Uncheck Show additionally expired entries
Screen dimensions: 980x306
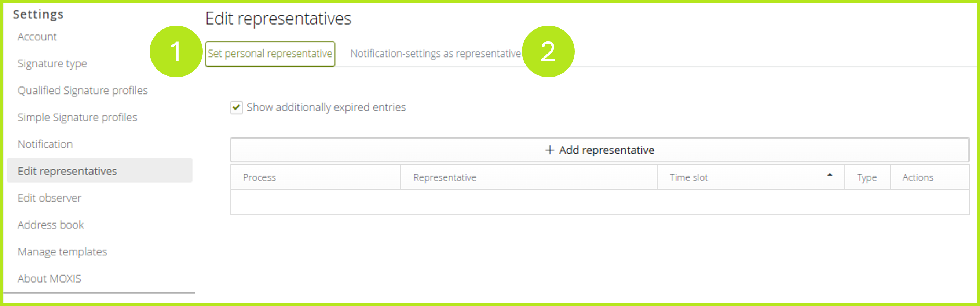click(x=236, y=108)
